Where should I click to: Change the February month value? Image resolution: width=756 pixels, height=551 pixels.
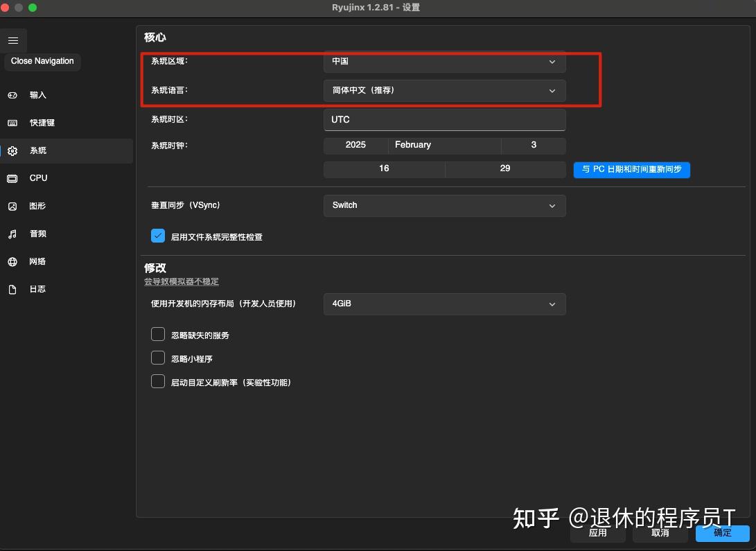[x=444, y=145]
